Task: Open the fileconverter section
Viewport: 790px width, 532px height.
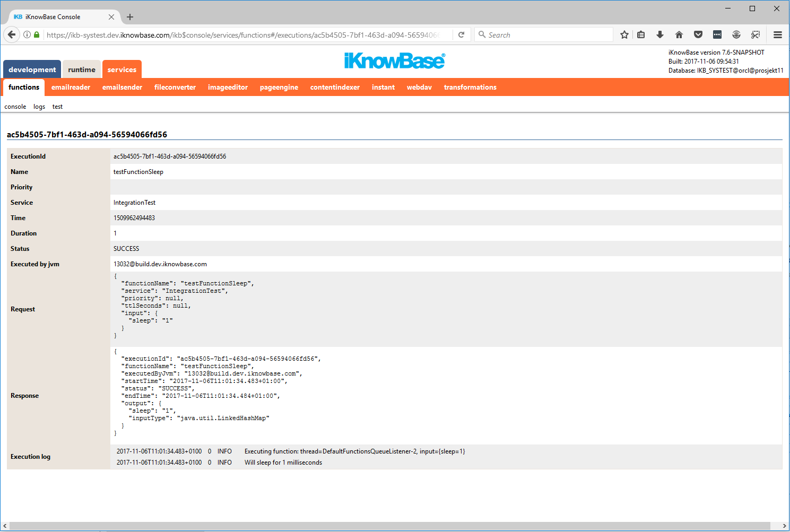Action: tap(175, 88)
